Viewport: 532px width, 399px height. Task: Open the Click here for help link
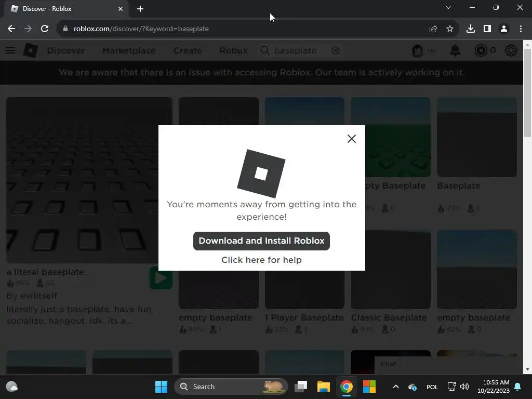(x=261, y=260)
